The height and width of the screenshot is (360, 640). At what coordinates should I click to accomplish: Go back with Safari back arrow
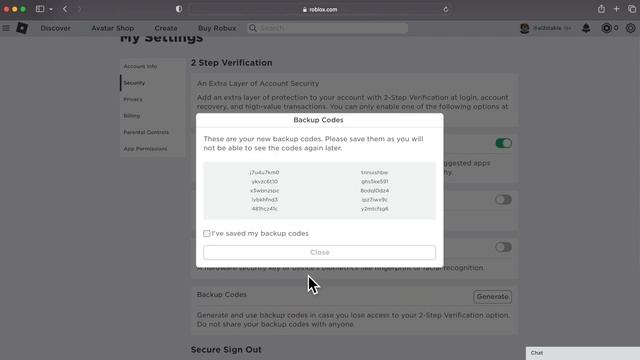click(x=65, y=9)
